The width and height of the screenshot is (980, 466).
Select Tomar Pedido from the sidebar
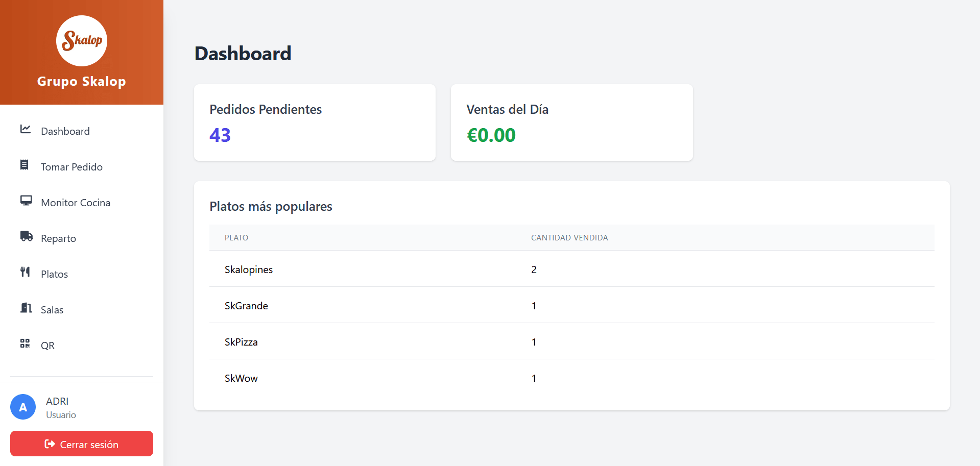point(71,166)
